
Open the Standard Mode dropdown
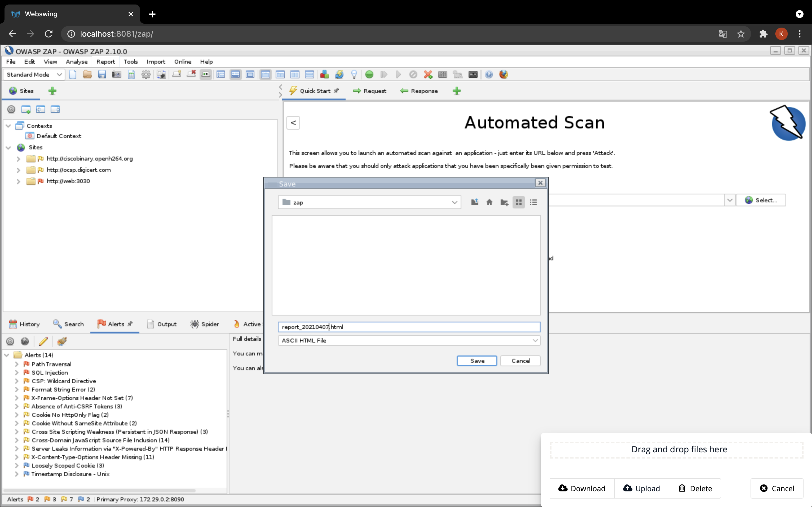[x=34, y=74]
